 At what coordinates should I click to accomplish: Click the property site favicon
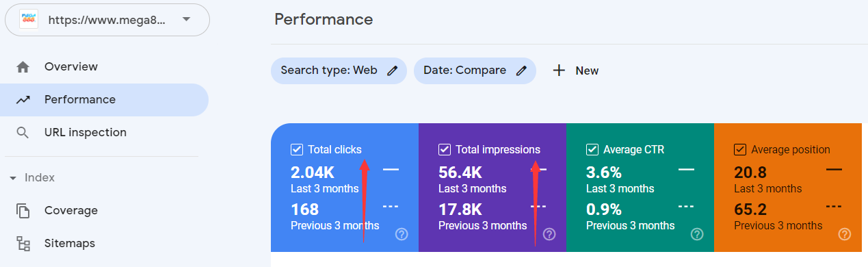(x=29, y=19)
